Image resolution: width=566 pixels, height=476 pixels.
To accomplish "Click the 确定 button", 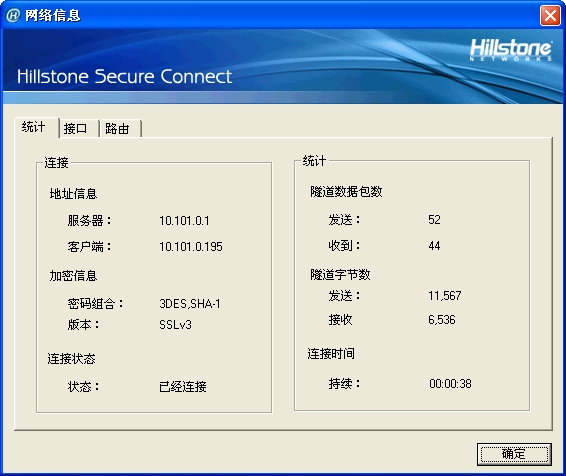I will click(x=514, y=454).
